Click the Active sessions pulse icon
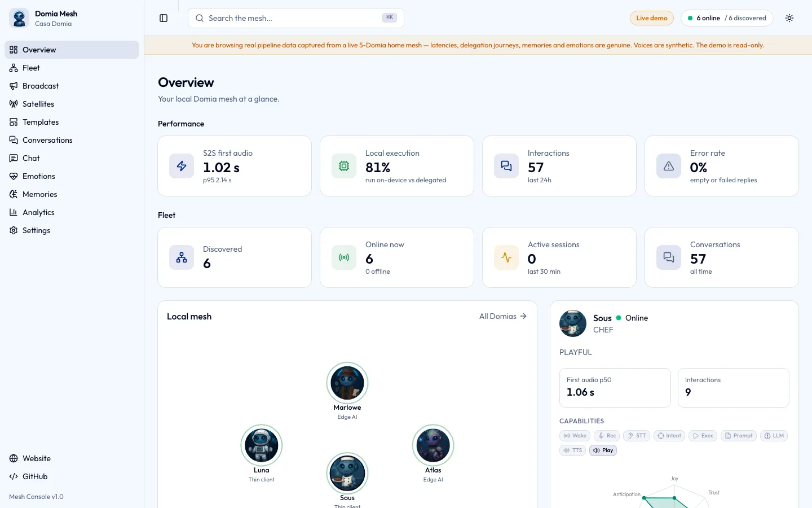This screenshot has height=508, width=812. click(506, 257)
